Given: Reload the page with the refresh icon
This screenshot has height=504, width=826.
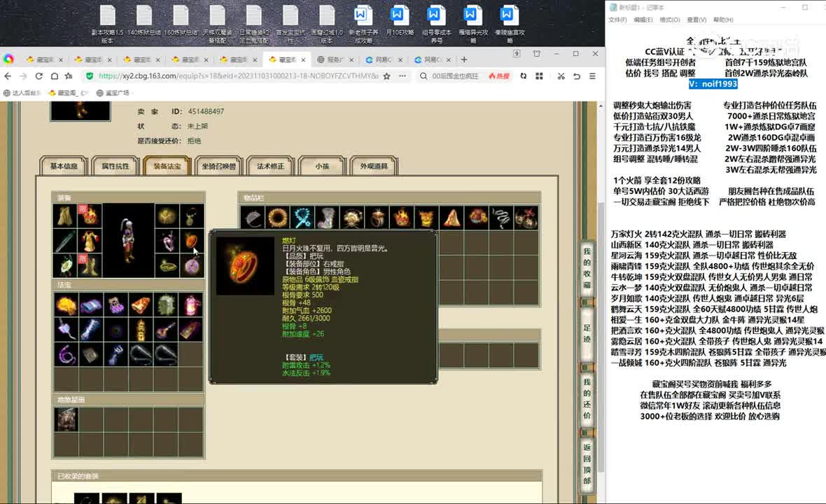Looking at the screenshot, I should 39,76.
